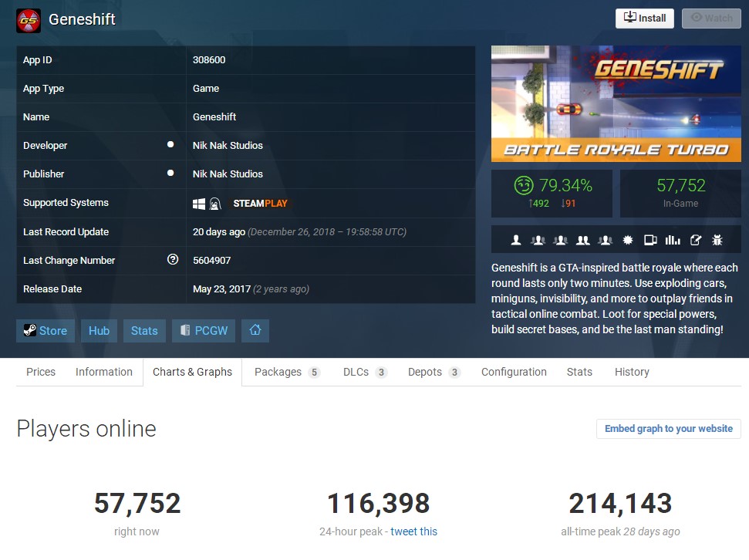Image resolution: width=749 pixels, height=560 pixels.
Task: Click the 57,752 right now number
Action: [137, 504]
